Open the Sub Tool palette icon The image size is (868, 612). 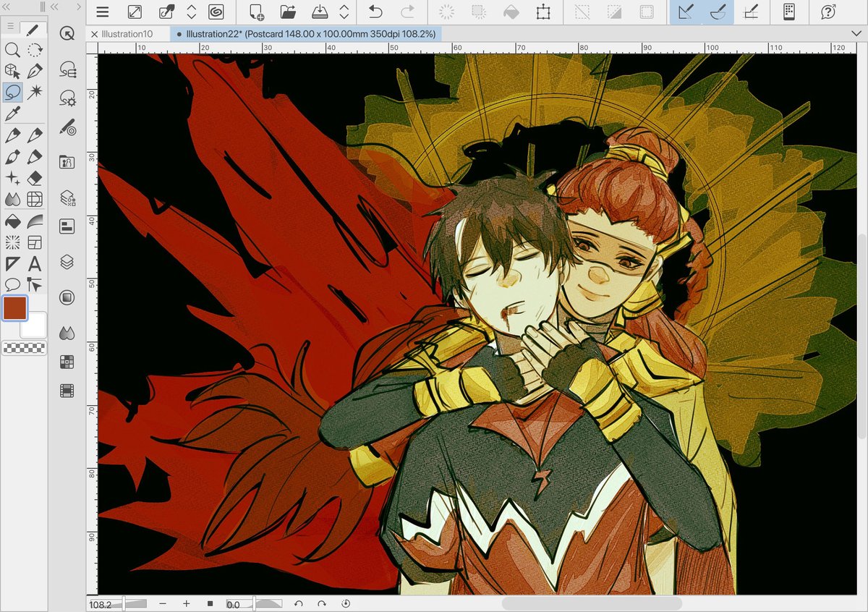pos(67,69)
